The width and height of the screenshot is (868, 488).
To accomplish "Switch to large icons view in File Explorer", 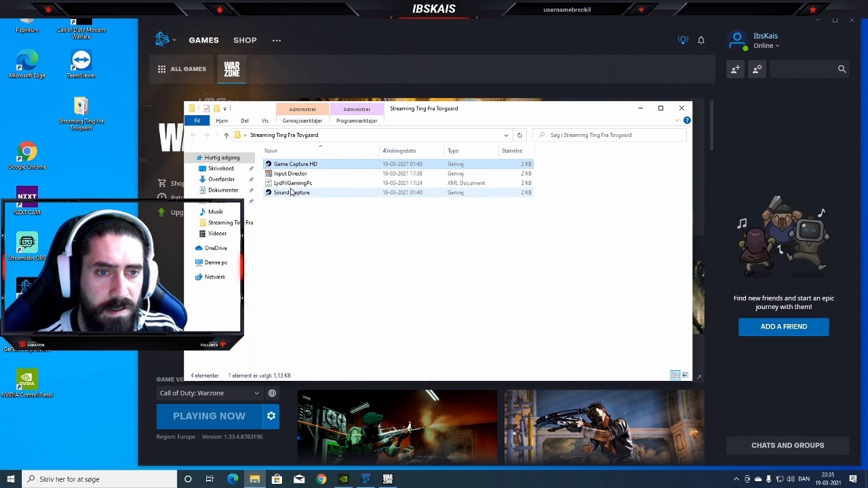I will (685, 375).
